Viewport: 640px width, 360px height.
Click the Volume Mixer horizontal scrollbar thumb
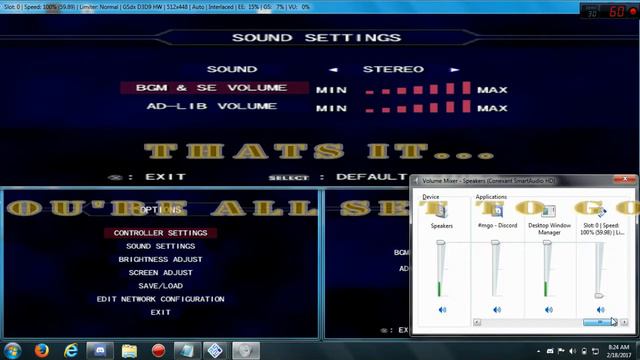[x=600, y=322]
